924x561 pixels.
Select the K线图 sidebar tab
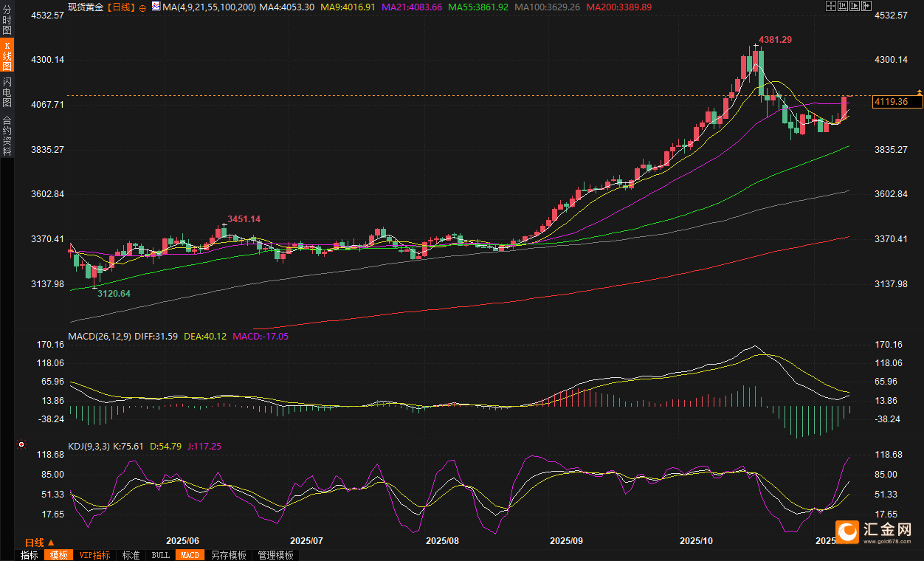coord(7,57)
